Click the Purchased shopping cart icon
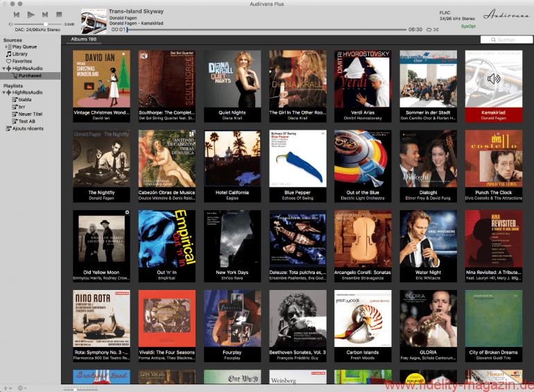The width and height of the screenshot is (534, 392). (15, 76)
